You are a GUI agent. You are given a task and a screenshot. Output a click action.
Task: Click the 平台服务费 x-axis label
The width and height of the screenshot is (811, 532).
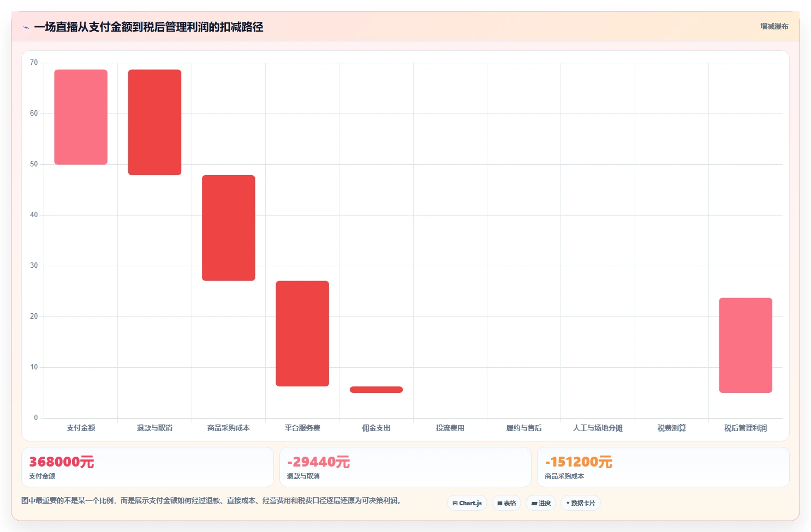click(x=302, y=428)
